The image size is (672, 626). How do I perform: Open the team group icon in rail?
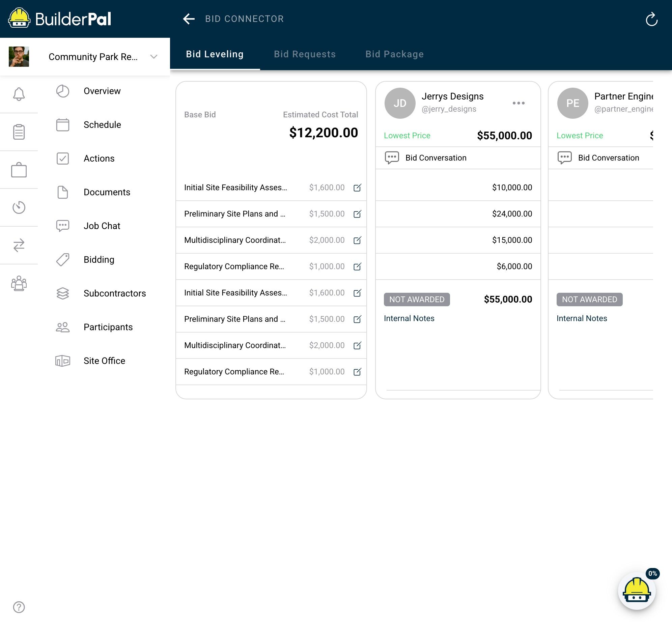click(19, 283)
